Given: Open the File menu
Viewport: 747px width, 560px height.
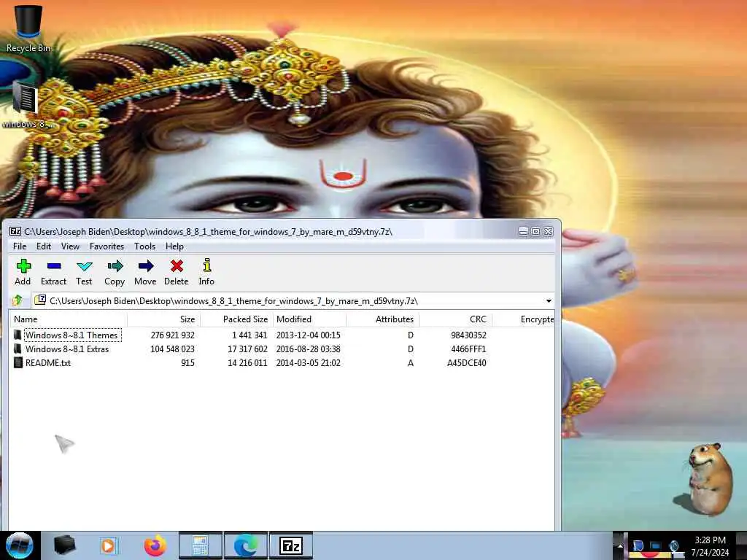Looking at the screenshot, I should click(20, 246).
